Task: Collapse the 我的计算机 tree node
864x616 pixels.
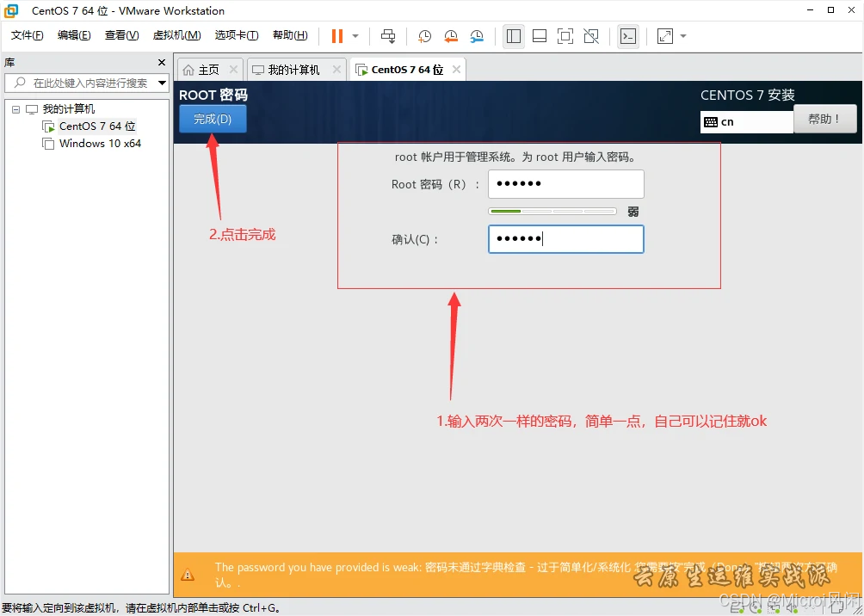Action: 16,109
